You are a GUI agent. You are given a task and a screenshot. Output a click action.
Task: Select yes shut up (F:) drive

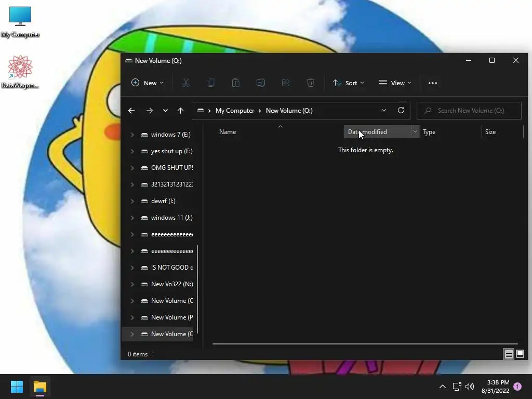pyautogui.click(x=167, y=151)
